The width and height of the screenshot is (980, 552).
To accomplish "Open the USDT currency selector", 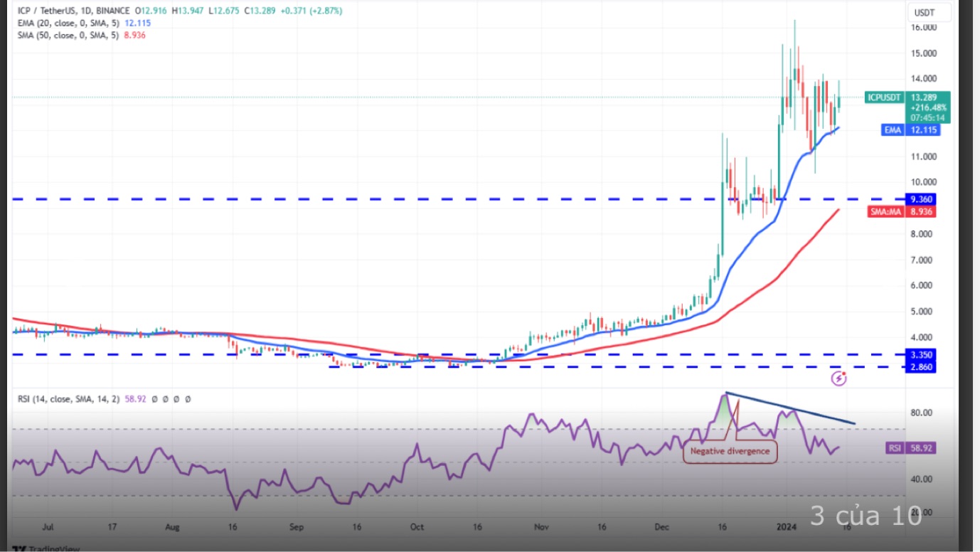I will coord(924,13).
